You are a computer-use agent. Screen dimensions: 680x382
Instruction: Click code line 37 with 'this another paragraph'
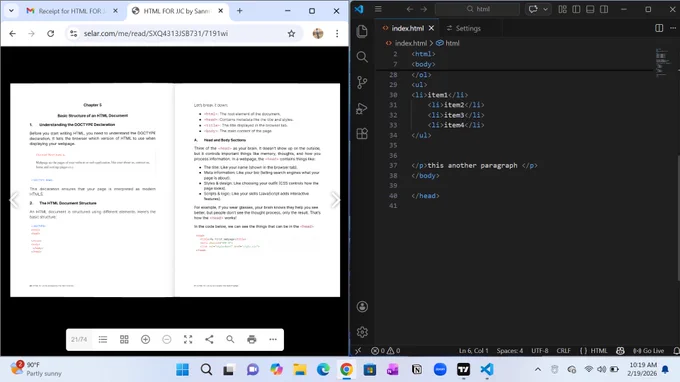click(474, 165)
